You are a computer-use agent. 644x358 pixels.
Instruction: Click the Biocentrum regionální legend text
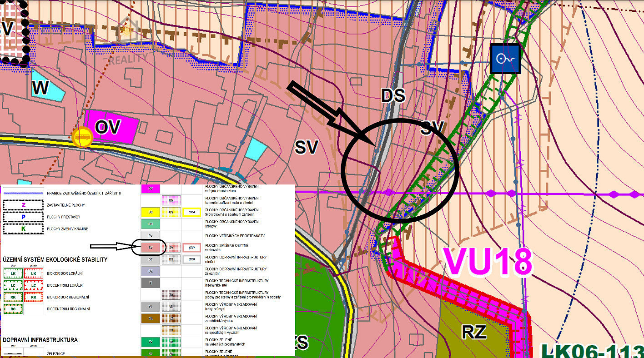[68, 309]
